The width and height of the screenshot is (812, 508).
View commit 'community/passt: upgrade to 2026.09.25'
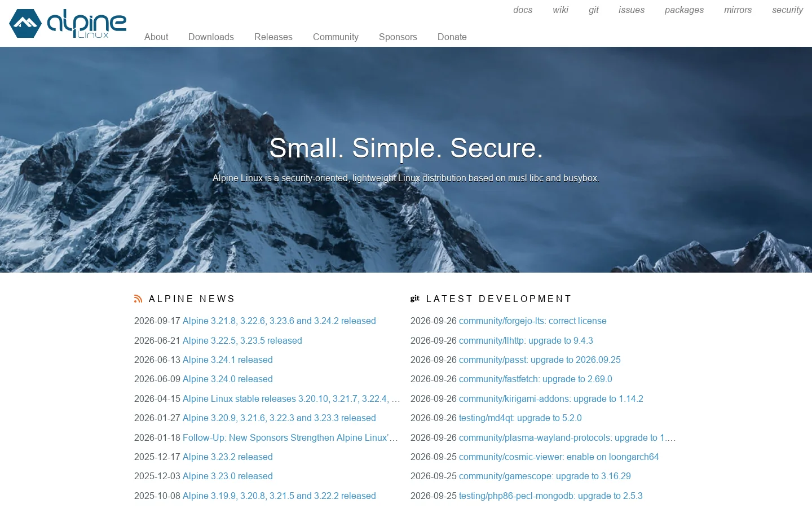coord(540,360)
